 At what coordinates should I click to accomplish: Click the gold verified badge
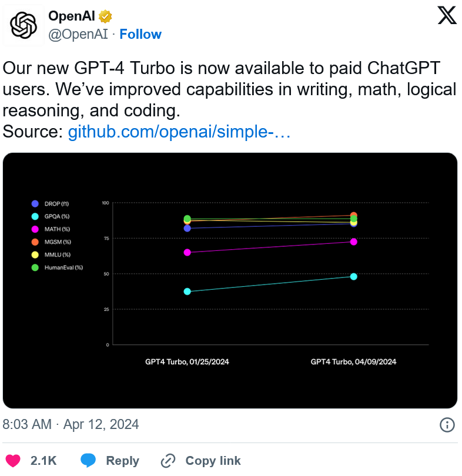tap(105, 16)
